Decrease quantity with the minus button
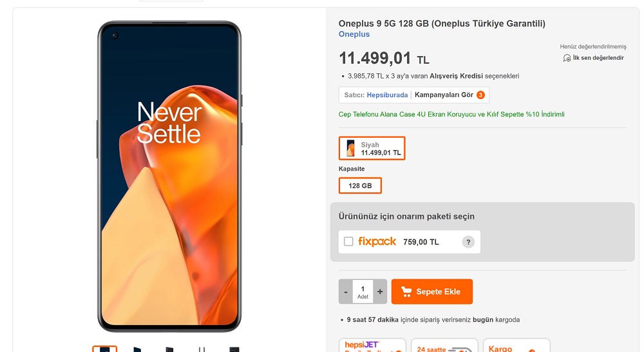The image size is (644, 352). click(x=346, y=292)
